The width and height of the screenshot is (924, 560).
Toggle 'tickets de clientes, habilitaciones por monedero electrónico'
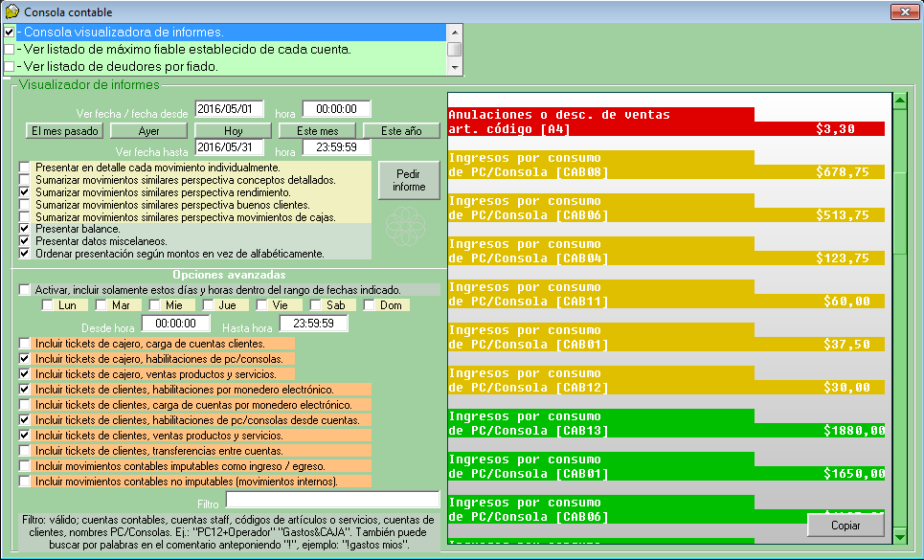coord(24,390)
